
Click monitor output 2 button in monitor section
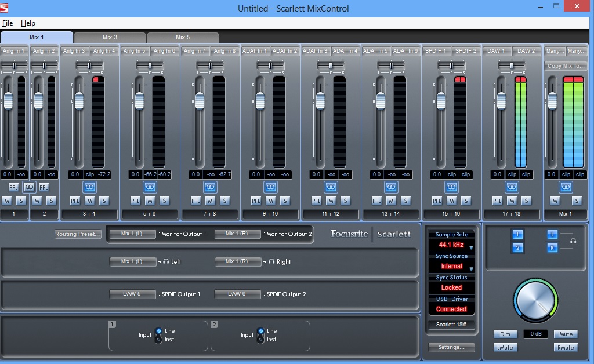pos(517,248)
